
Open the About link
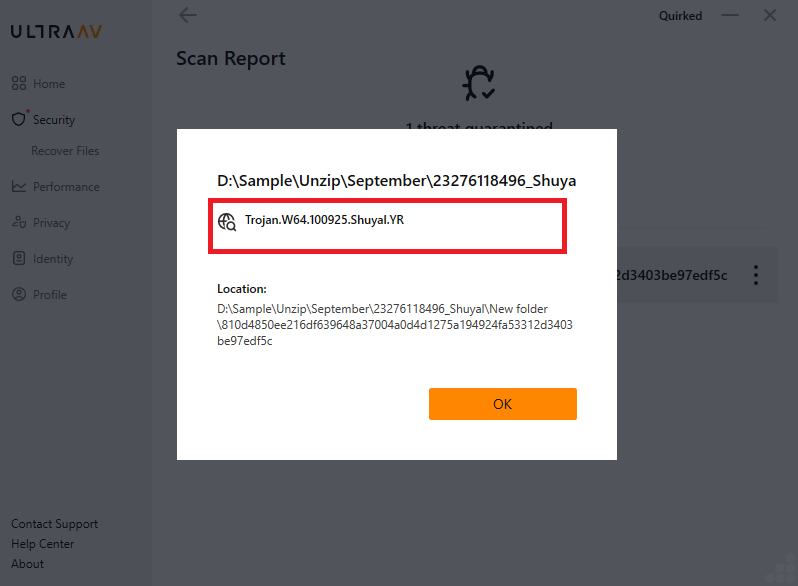tap(27, 564)
